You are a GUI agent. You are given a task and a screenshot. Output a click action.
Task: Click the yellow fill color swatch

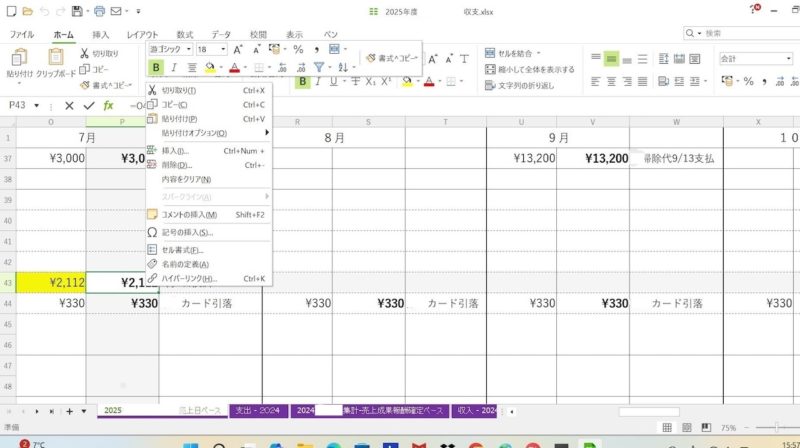coord(210,67)
